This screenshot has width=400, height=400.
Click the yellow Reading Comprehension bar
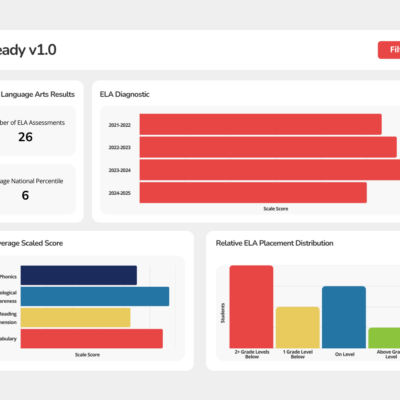76,318
